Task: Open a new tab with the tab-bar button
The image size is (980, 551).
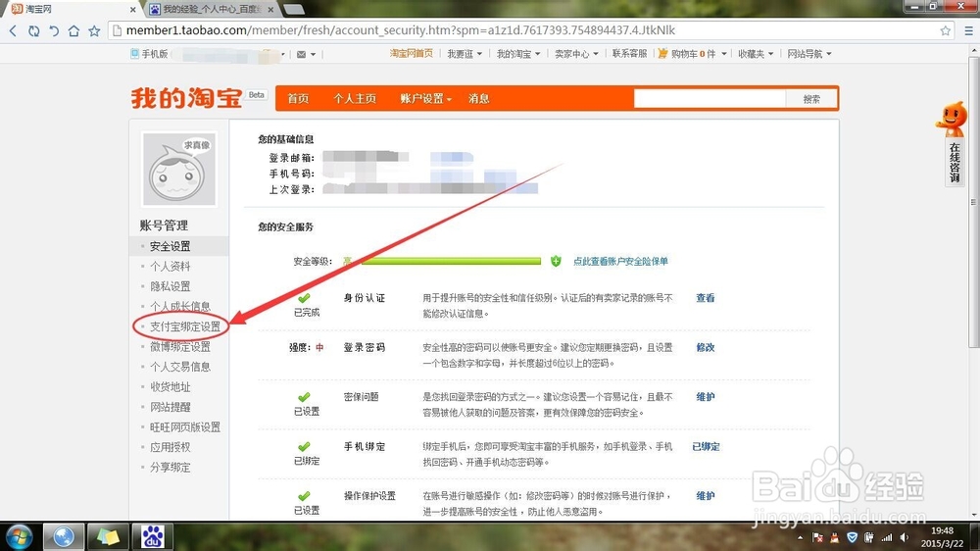Action: pos(294,10)
